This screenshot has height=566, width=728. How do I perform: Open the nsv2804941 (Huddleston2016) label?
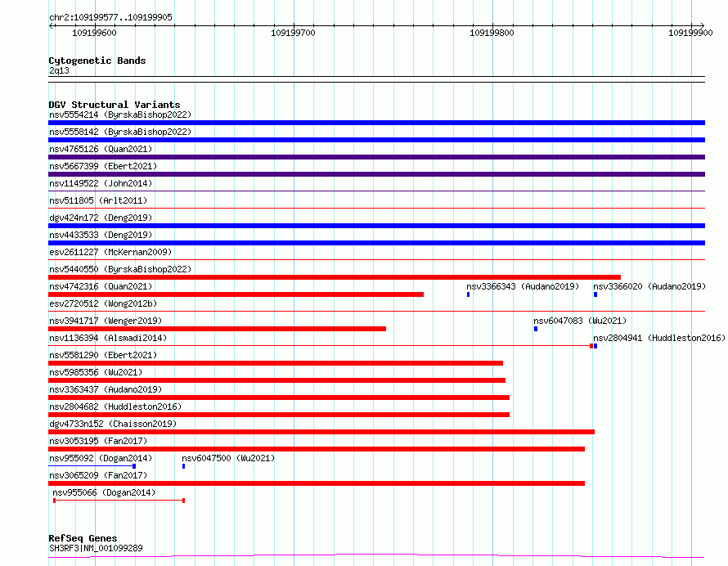(659, 338)
